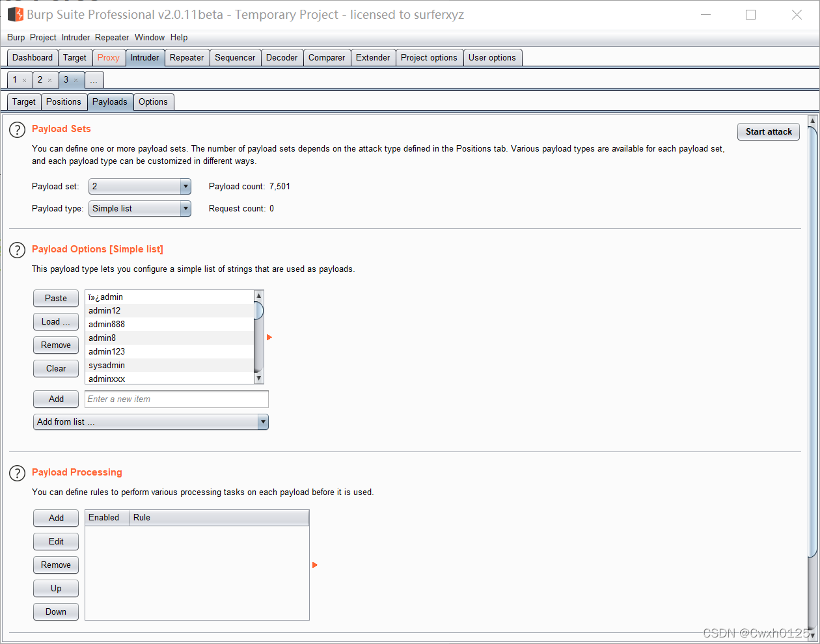Open the Help menu
Image resolution: width=820 pixels, height=644 pixels.
179,38
